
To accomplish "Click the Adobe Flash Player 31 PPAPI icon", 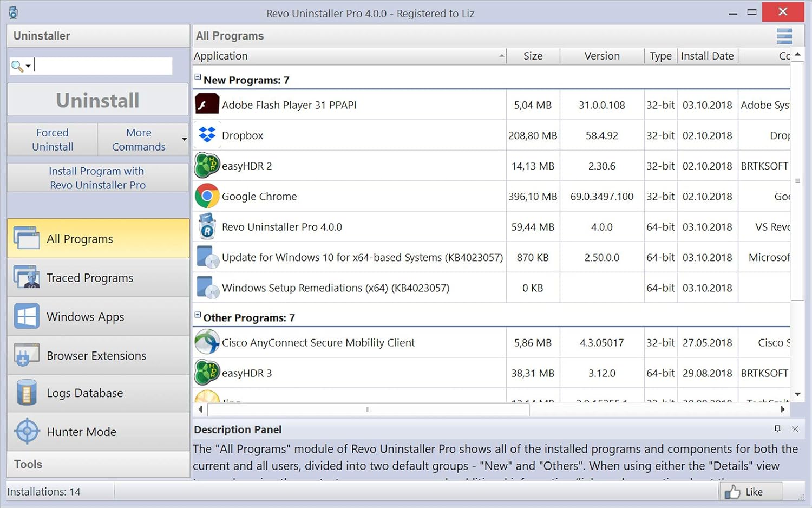I will pos(207,104).
